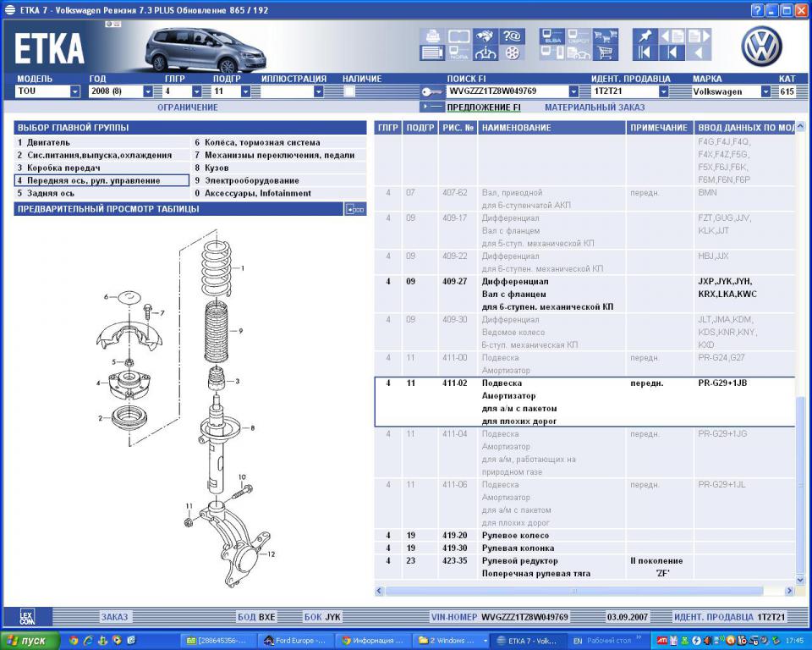This screenshot has width=812, height=650.
Task: Open the DEPOT icon
Action: pos(579,36)
